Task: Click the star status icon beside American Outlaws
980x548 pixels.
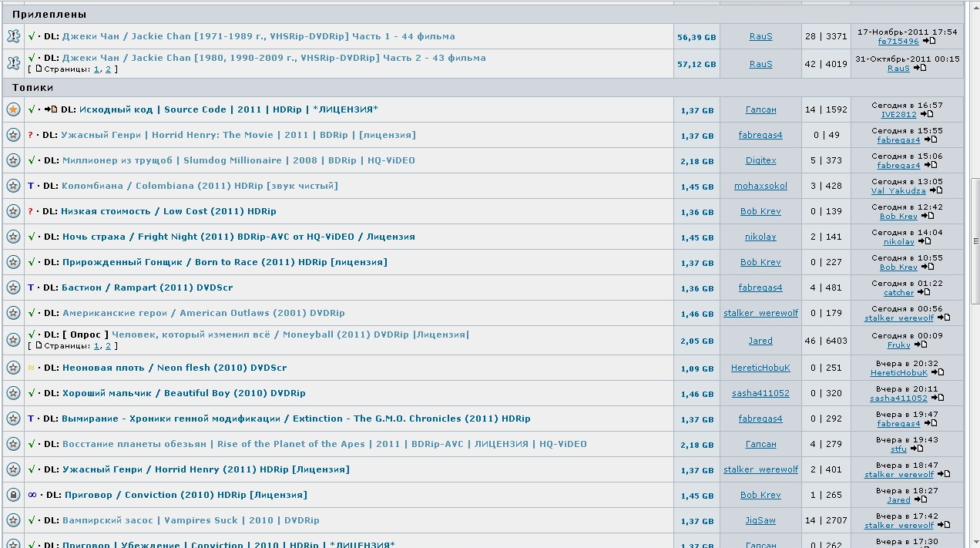Action: coord(13,313)
